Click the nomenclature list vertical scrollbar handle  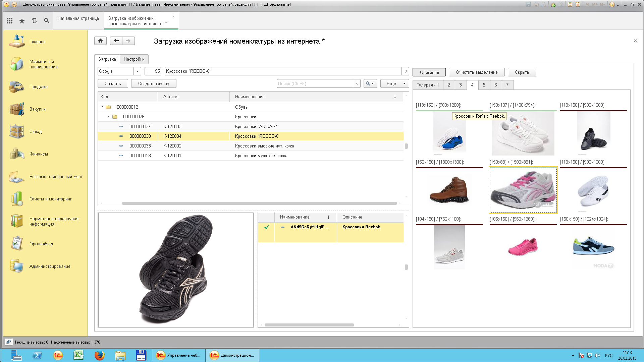[406, 146]
